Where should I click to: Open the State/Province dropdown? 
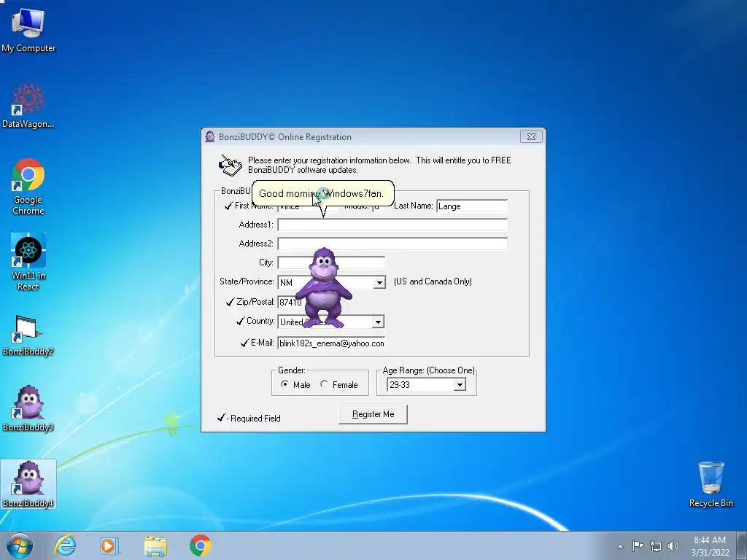379,282
